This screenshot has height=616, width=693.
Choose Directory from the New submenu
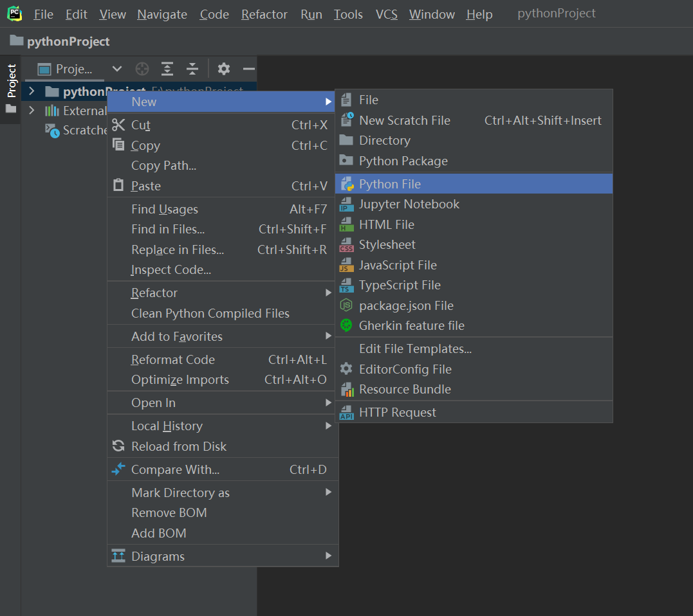(x=474, y=140)
